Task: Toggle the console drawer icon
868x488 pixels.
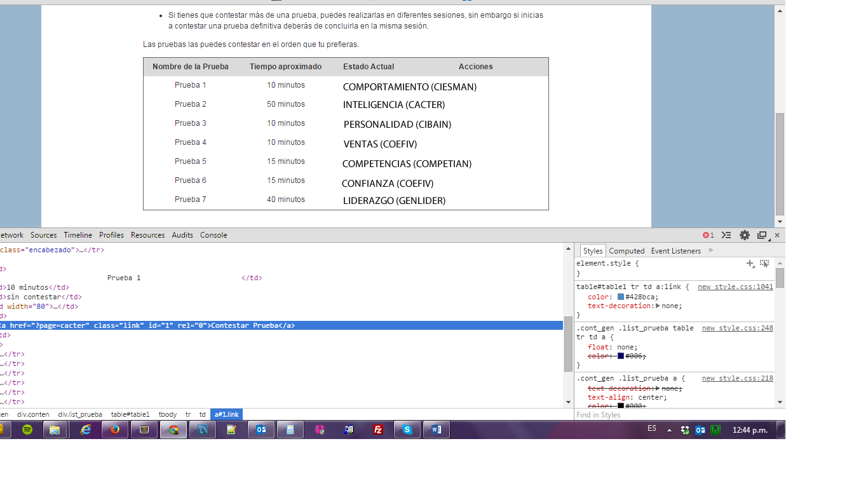Action: 726,235
